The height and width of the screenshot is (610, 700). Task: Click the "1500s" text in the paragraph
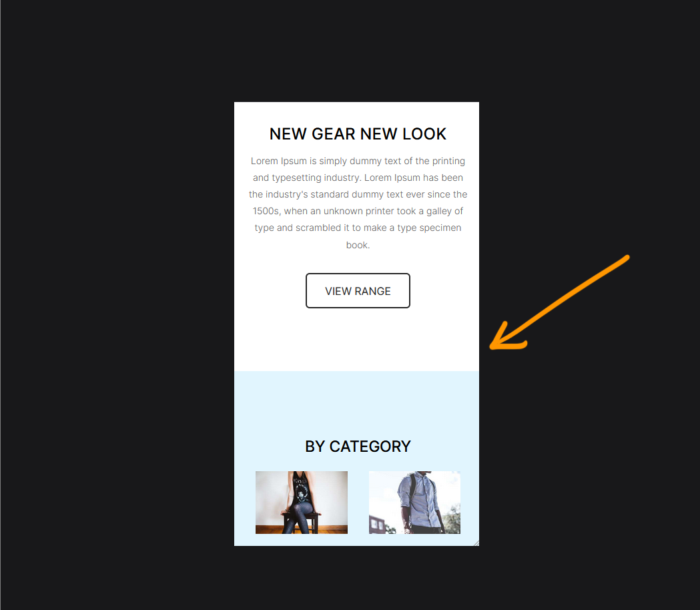(266, 211)
